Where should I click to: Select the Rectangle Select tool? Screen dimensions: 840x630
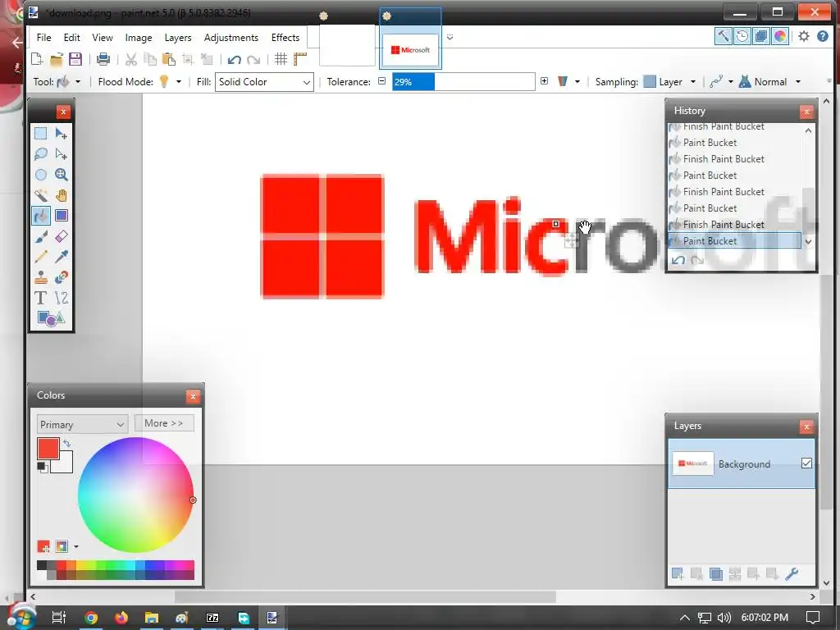point(41,134)
